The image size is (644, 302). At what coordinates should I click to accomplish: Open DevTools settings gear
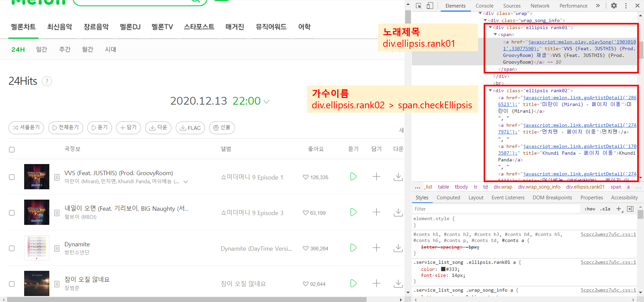point(614,5)
